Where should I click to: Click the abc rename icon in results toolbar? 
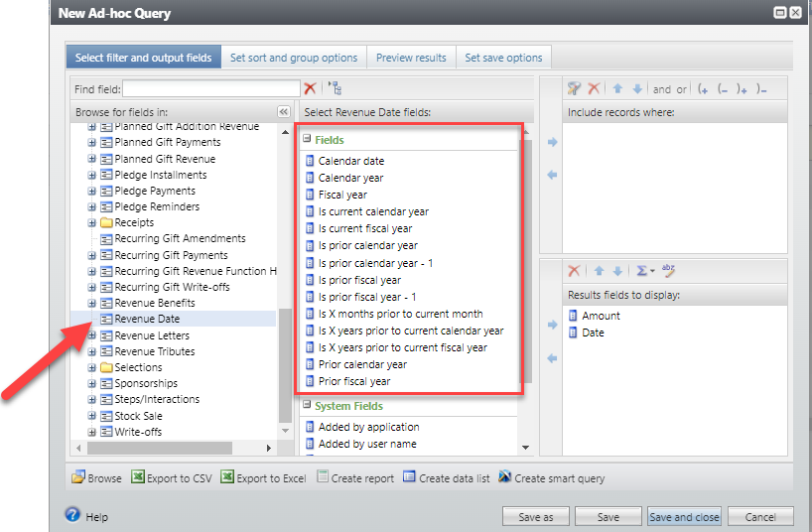pyautogui.click(x=669, y=270)
